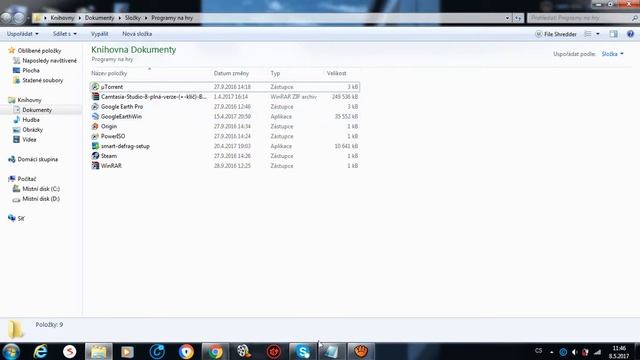Open the File Shredder toolbar item
The height and width of the screenshot is (360, 640).
556,34
